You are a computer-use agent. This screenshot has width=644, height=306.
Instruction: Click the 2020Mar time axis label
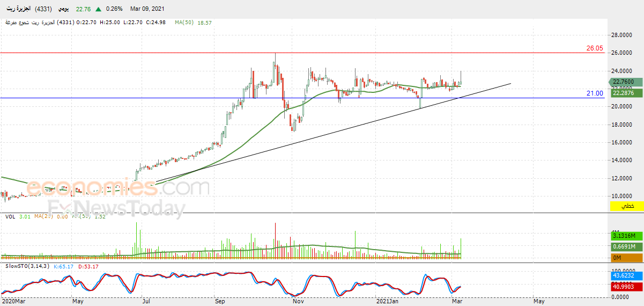pos(12,302)
